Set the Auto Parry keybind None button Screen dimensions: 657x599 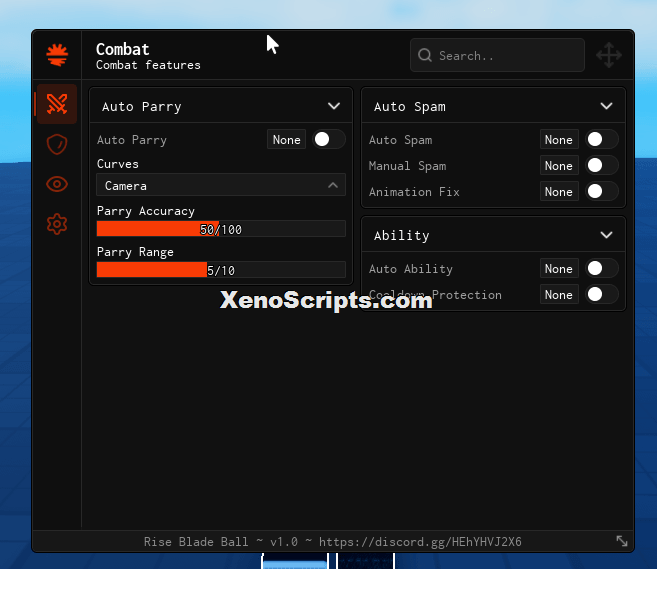[x=287, y=139]
